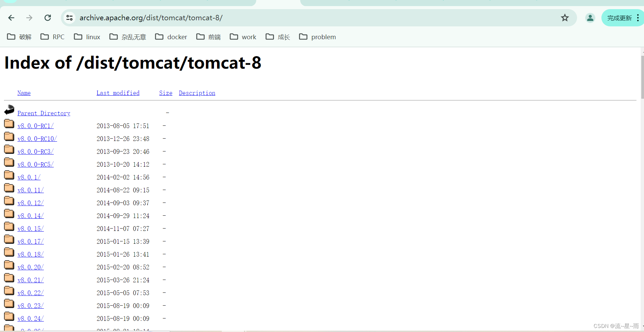
Task: Click folder icon beside v8.0.0-RC5/
Action: click(9, 162)
